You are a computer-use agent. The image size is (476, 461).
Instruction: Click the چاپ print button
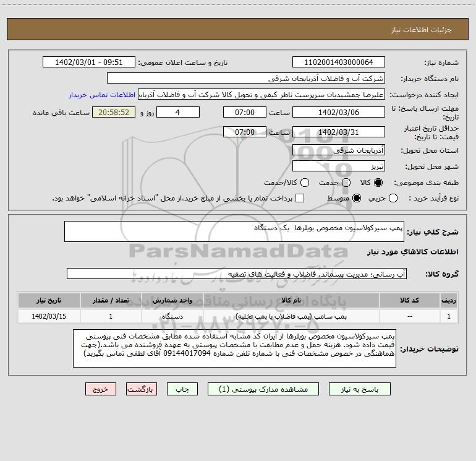point(182,389)
